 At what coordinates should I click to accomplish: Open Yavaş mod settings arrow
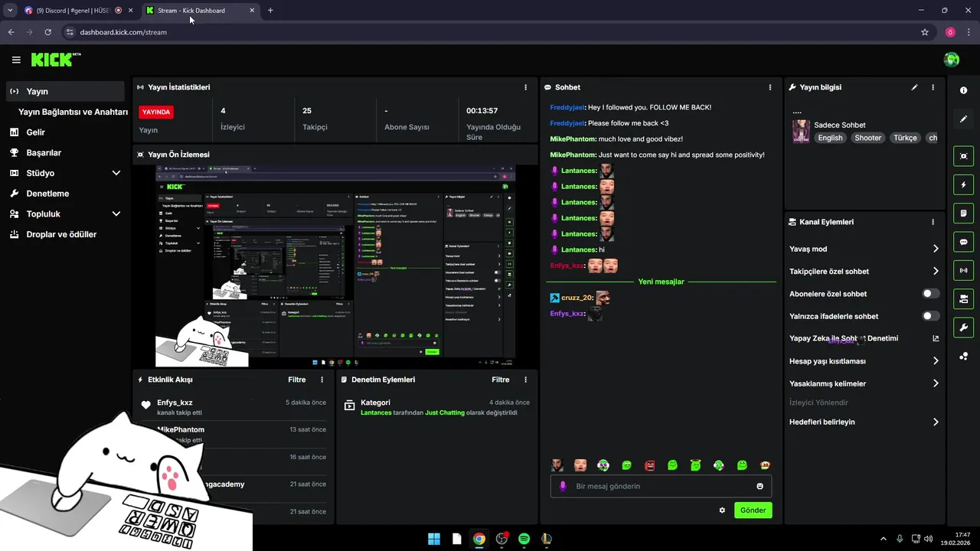pyautogui.click(x=936, y=249)
